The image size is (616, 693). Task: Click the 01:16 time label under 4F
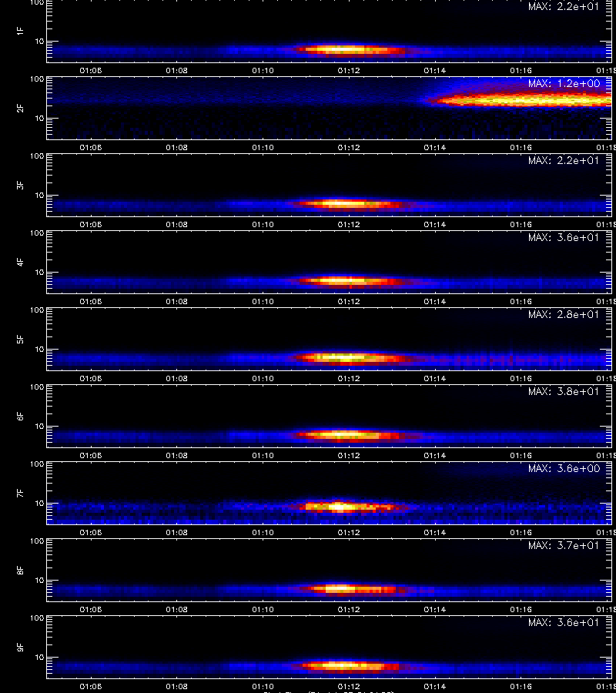521,301
